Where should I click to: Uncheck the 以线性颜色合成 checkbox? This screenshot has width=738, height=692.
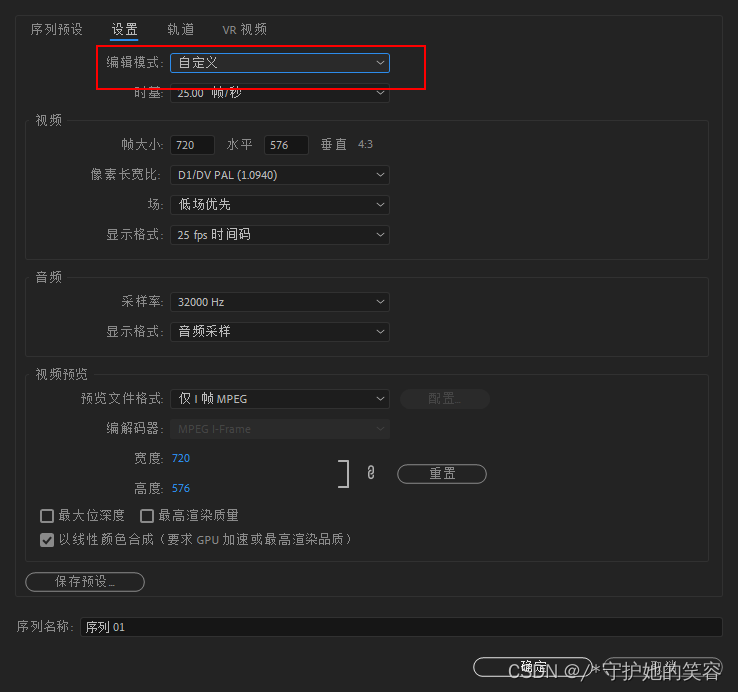47,540
